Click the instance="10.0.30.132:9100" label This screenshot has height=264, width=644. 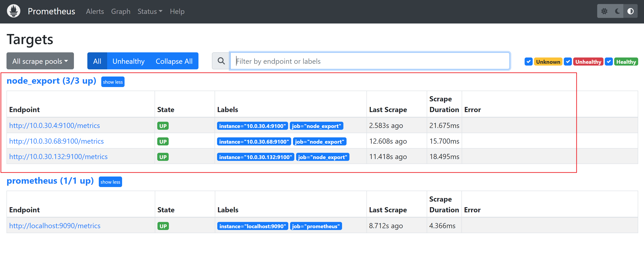pos(255,157)
